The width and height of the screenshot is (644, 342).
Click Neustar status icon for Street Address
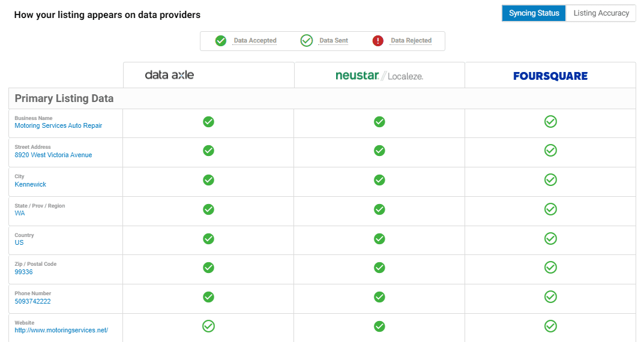[x=379, y=151]
